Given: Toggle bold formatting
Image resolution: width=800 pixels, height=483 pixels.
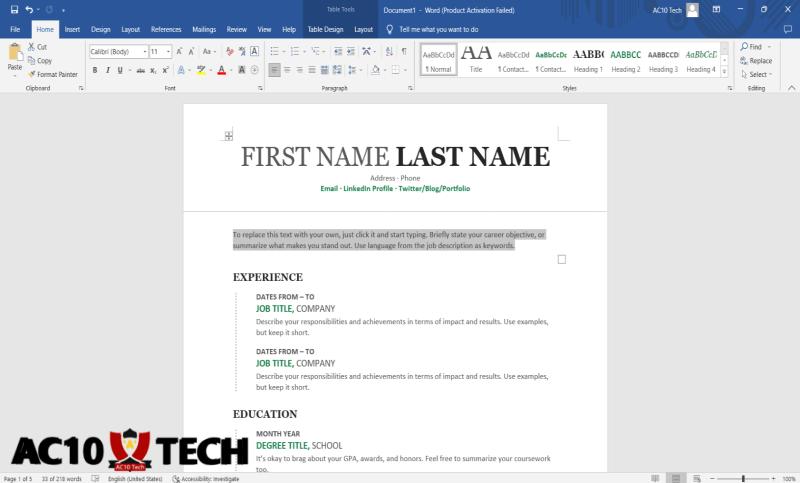Looking at the screenshot, I should [95, 70].
